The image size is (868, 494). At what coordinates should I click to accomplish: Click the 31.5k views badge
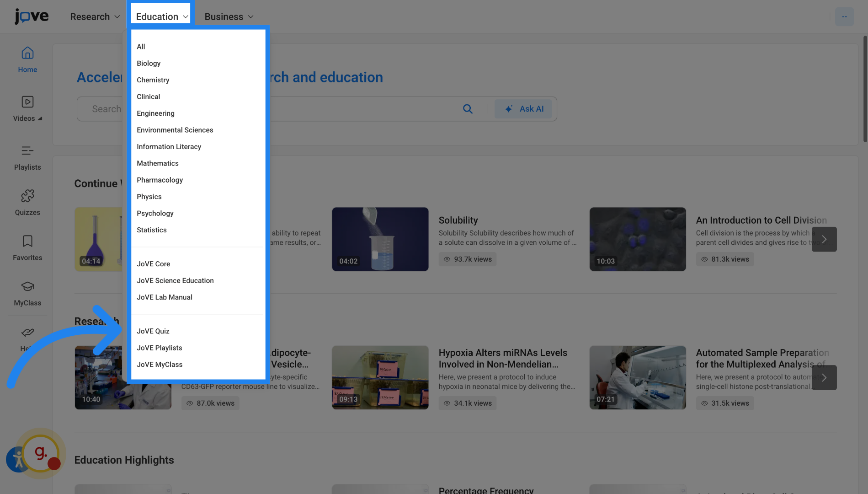point(725,403)
